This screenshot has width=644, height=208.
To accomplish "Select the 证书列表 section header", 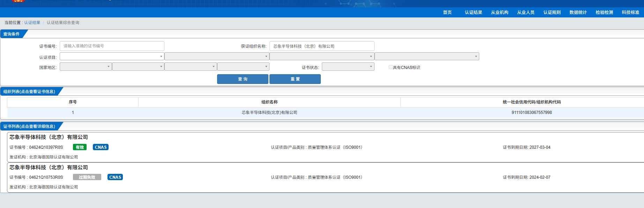I will [x=29, y=126].
